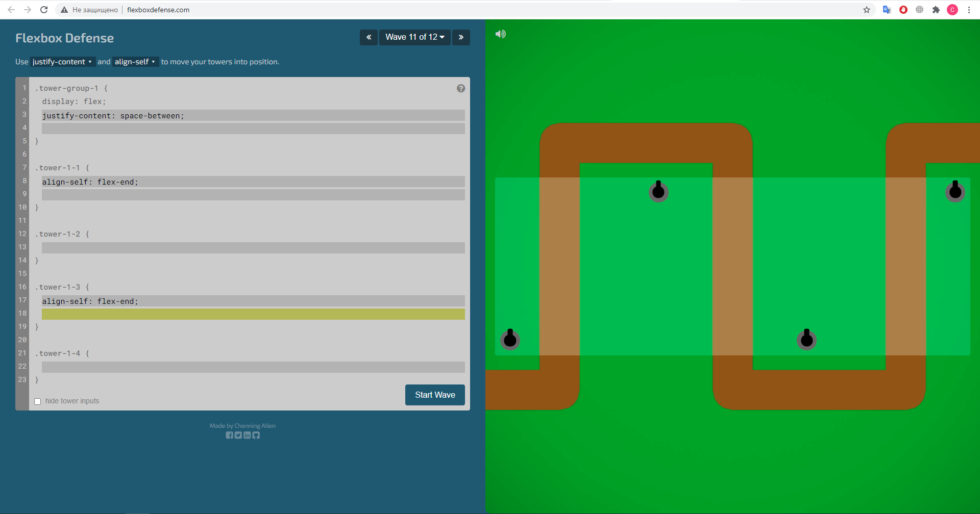Click the top-middle tower in the field
Image resolution: width=980 pixels, height=514 pixels.
coord(658,191)
